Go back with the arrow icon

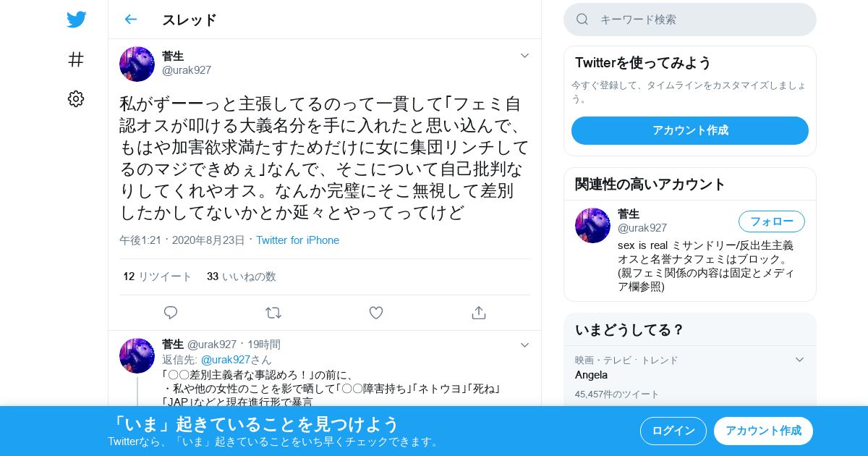click(131, 20)
